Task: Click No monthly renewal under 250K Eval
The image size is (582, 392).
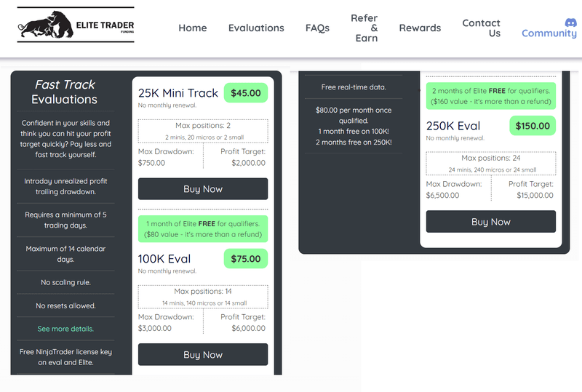Action: pyautogui.click(x=455, y=138)
